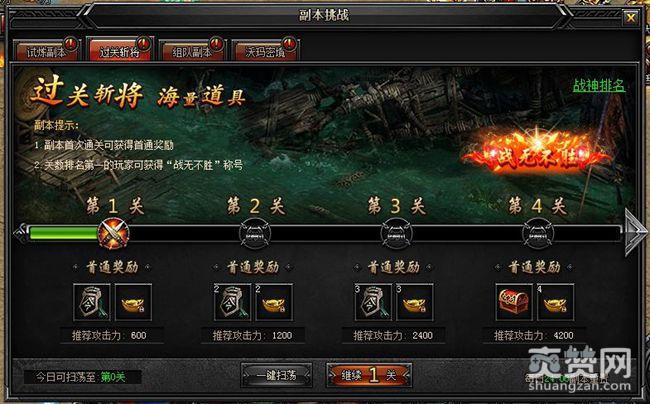This screenshot has height=404, width=650.
Task: Click the locked stage 4 marker icon
Action: [x=537, y=234]
